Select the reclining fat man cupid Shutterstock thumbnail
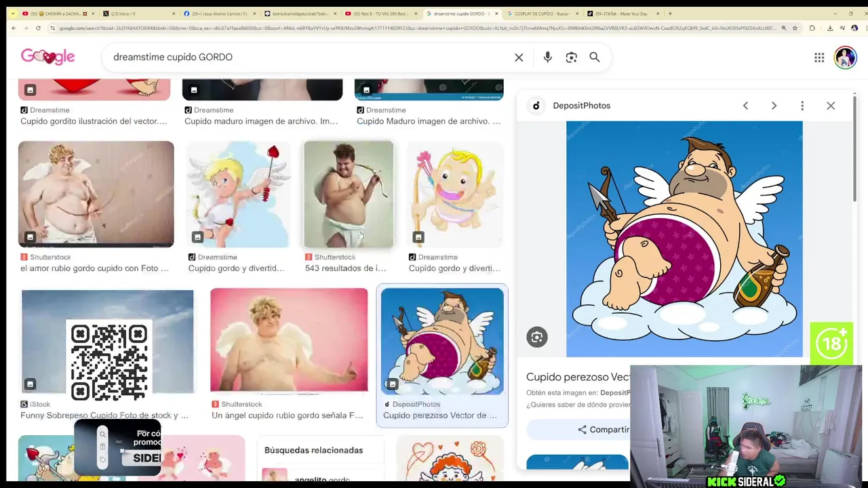Image resolution: width=868 pixels, height=488 pixels. (96, 194)
